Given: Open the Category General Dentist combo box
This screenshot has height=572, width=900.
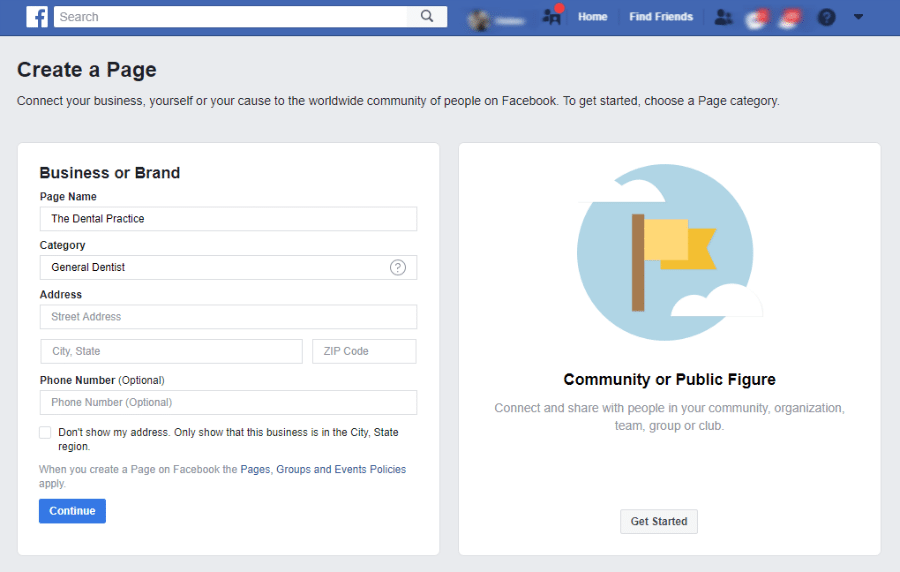Looking at the screenshot, I should [x=228, y=267].
